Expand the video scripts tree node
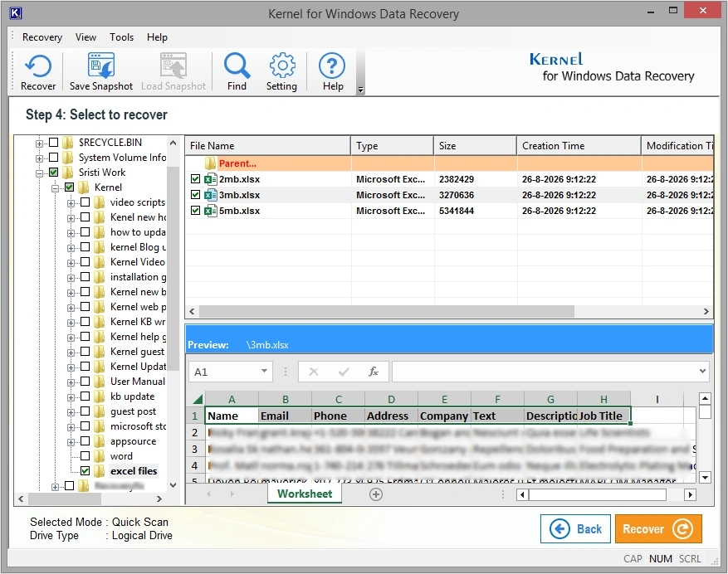Image resolution: width=728 pixels, height=574 pixels. point(71,203)
